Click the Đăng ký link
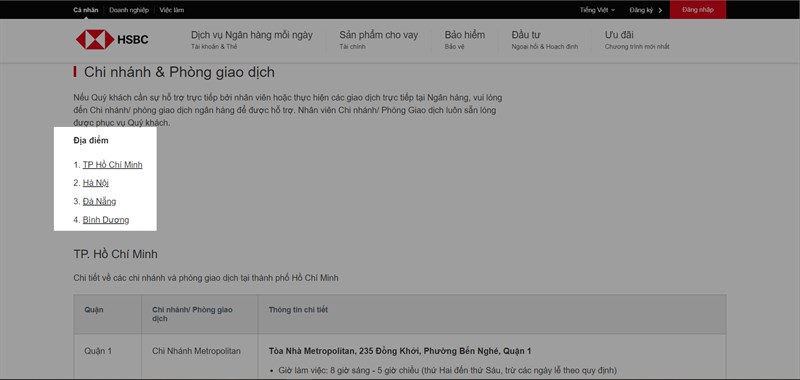The image size is (800, 380). pyautogui.click(x=641, y=10)
